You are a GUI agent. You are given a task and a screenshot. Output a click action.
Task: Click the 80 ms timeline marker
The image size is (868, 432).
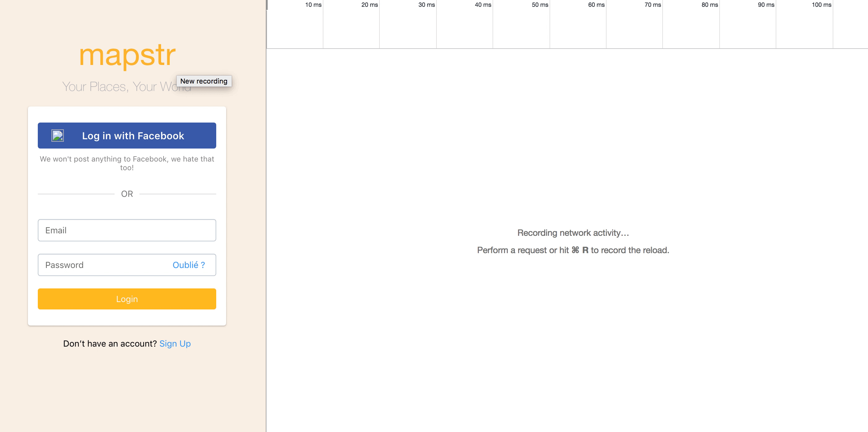click(709, 5)
